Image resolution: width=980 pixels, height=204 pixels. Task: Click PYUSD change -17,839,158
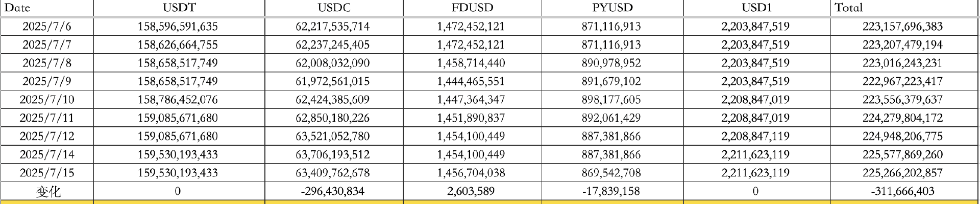(x=612, y=191)
